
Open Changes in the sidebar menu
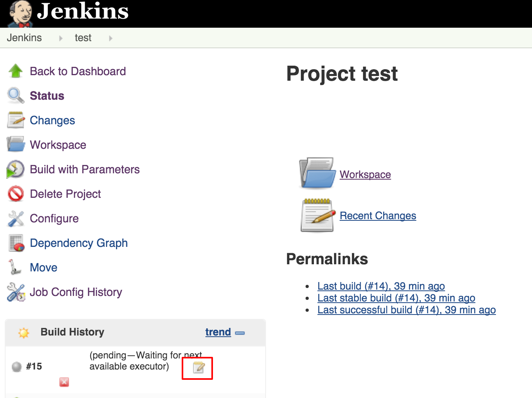click(x=52, y=120)
